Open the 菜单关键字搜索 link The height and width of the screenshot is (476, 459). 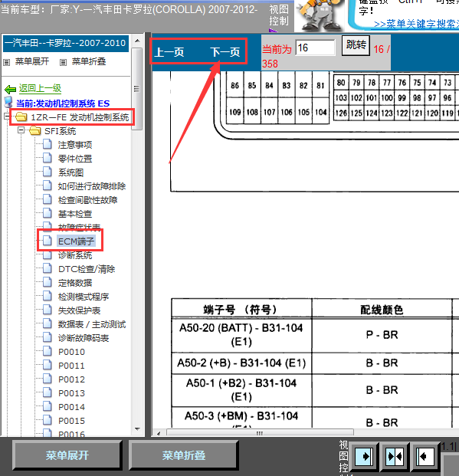click(x=416, y=24)
